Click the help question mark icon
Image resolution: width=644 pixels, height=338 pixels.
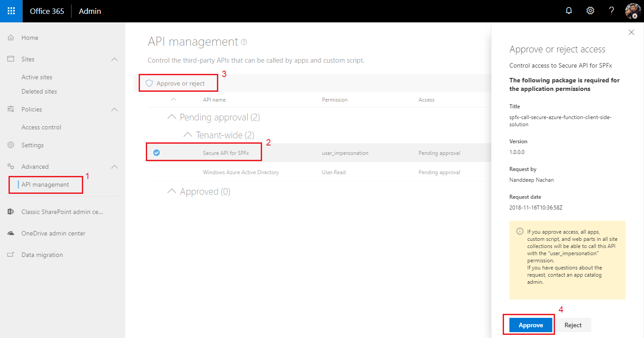(611, 11)
